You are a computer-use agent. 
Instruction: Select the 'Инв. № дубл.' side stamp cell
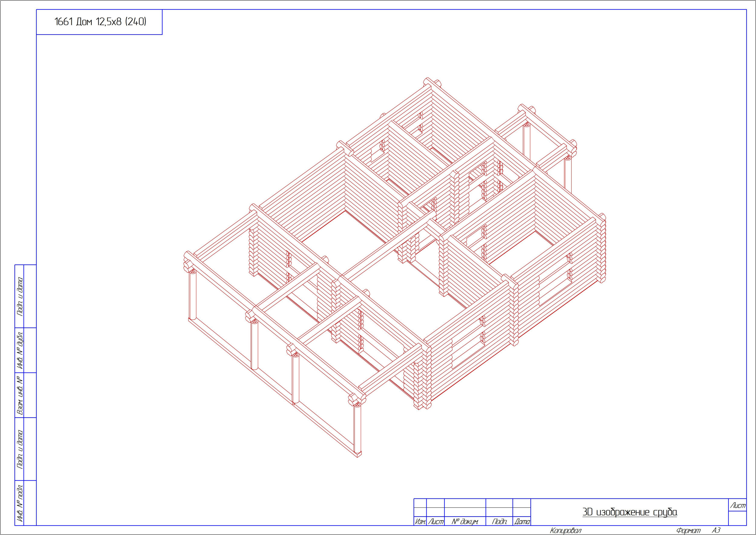[x=20, y=350]
